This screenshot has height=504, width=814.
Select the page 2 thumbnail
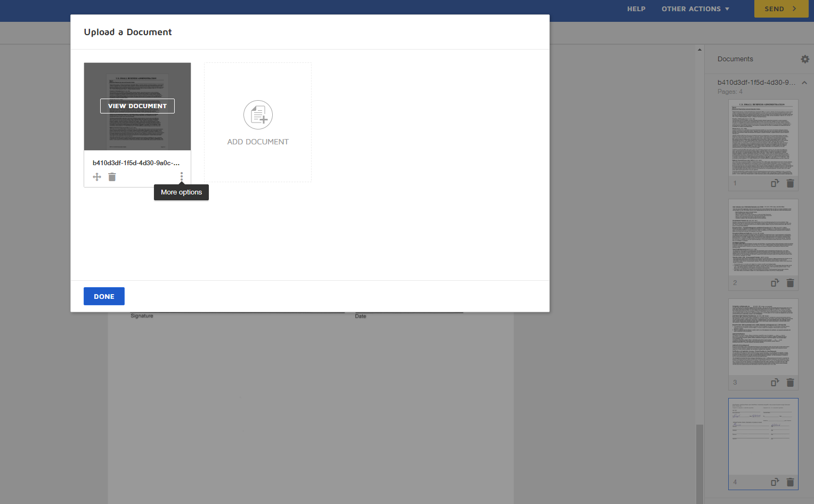tap(763, 238)
